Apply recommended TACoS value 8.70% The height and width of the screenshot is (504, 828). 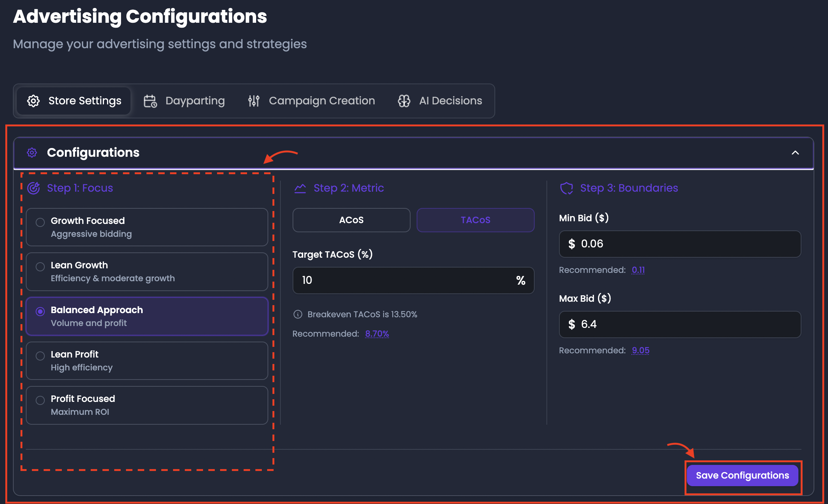click(x=377, y=334)
